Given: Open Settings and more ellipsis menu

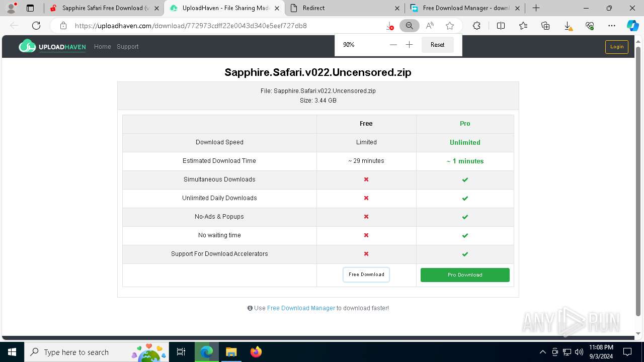Looking at the screenshot, I should click(x=612, y=26).
